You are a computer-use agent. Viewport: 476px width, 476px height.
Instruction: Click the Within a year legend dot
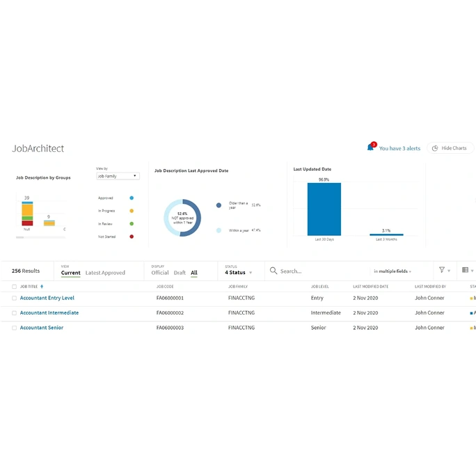click(x=219, y=230)
